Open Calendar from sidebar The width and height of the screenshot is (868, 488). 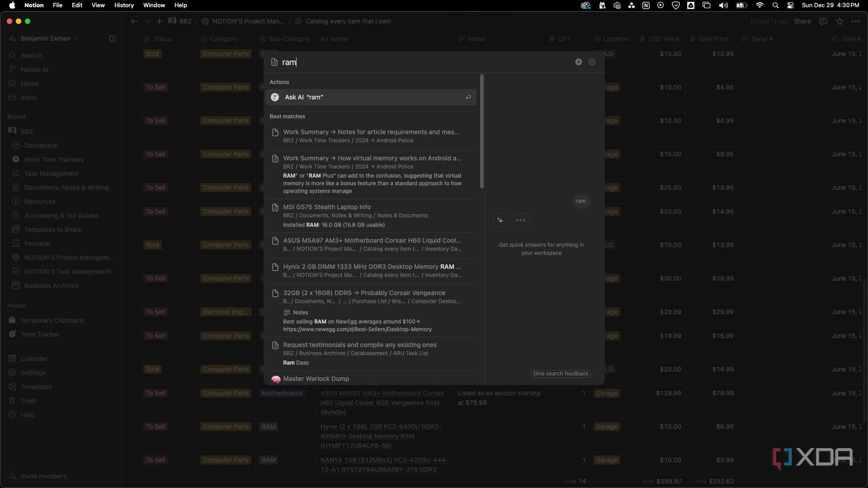coord(34,359)
